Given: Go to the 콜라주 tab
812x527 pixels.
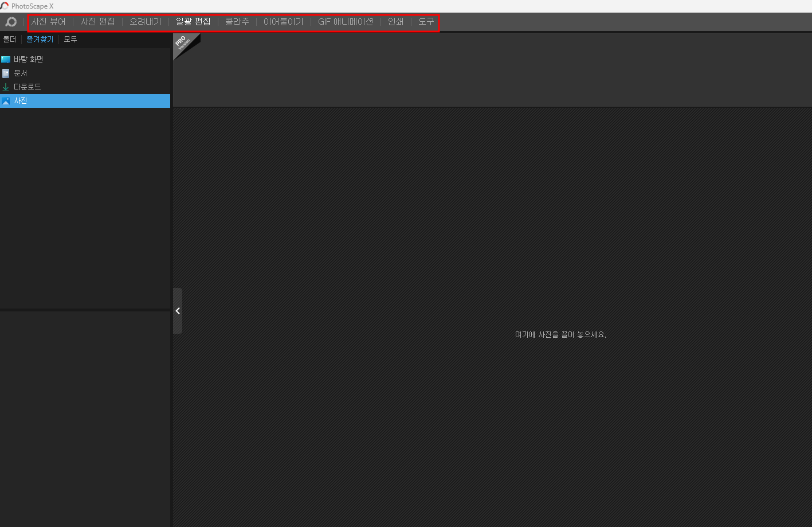Looking at the screenshot, I should (237, 22).
